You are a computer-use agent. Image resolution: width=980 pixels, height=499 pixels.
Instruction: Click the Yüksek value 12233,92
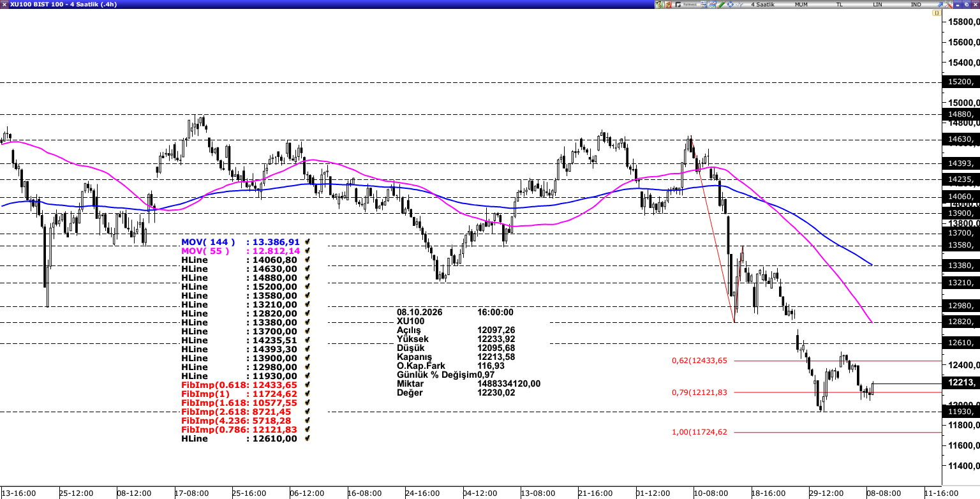pos(496,339)
